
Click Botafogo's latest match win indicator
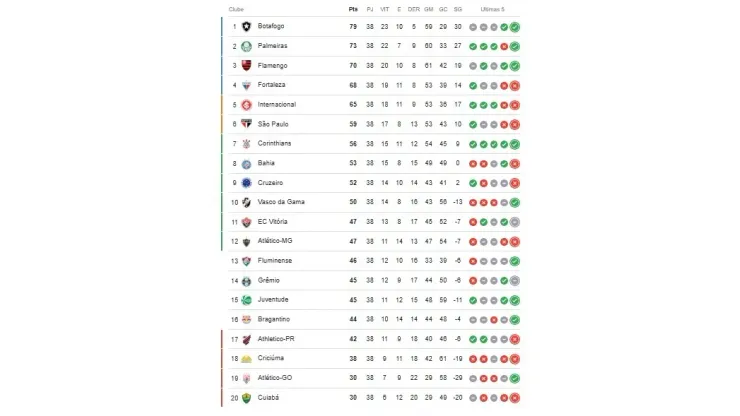(x=515, y=27)
